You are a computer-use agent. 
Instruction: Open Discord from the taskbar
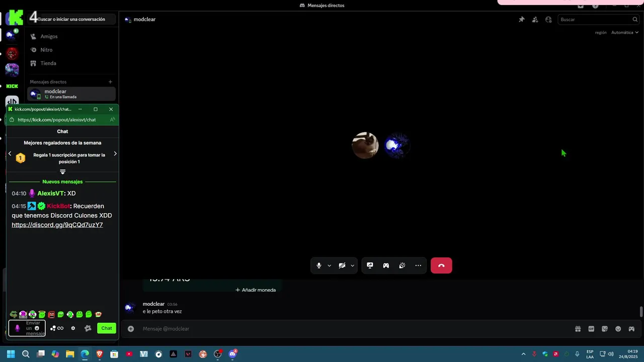[232, 354]
